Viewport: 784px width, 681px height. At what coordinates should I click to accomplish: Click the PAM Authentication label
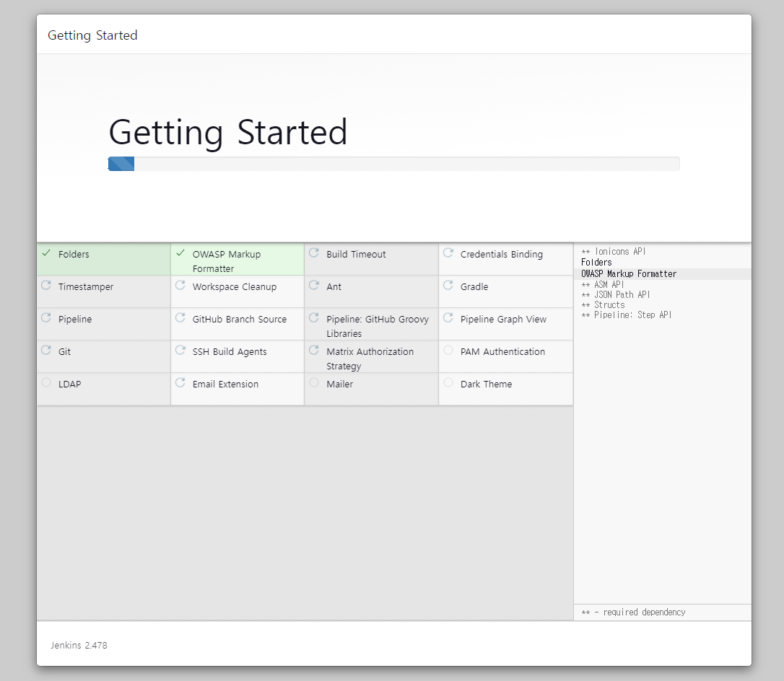click(x=502, y=352)
